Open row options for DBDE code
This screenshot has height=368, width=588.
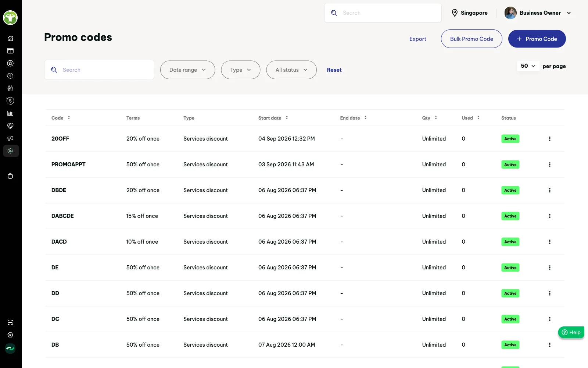550,190
